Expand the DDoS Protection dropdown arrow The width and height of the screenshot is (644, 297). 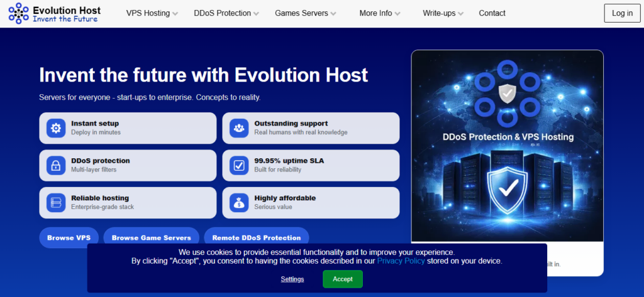257,14
